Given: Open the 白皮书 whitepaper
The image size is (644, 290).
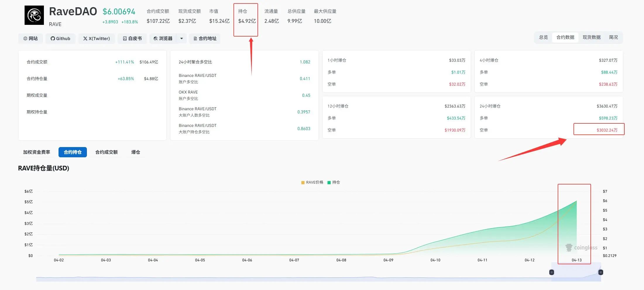Looking at the screenshot, I should point(132,39).
